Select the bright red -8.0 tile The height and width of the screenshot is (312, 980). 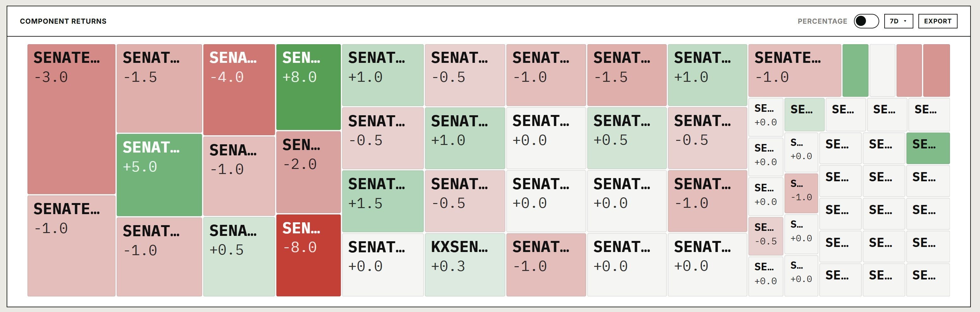coord(308,255)
